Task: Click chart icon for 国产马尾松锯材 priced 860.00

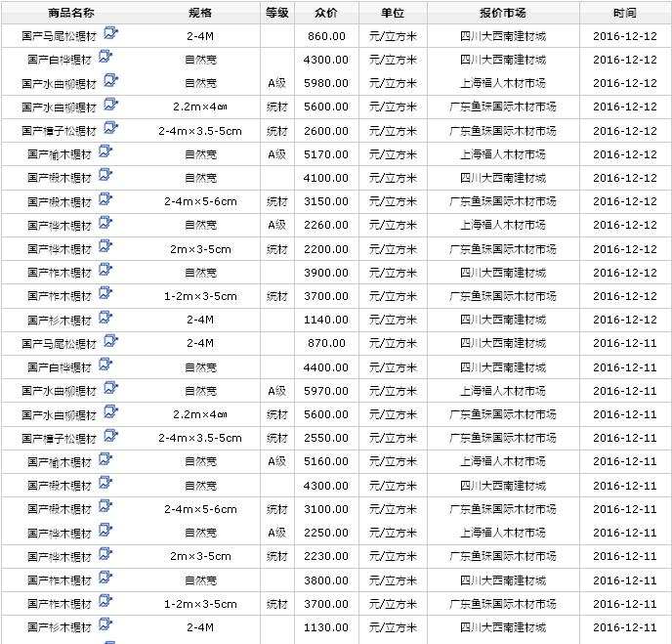Action: pyautogui.click(x=111, y=33)
